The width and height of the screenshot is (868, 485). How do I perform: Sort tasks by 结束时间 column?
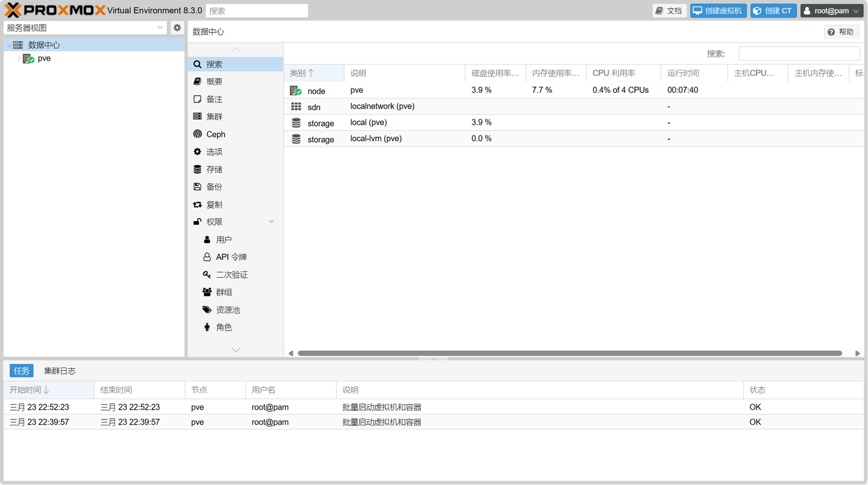(140, 390)
